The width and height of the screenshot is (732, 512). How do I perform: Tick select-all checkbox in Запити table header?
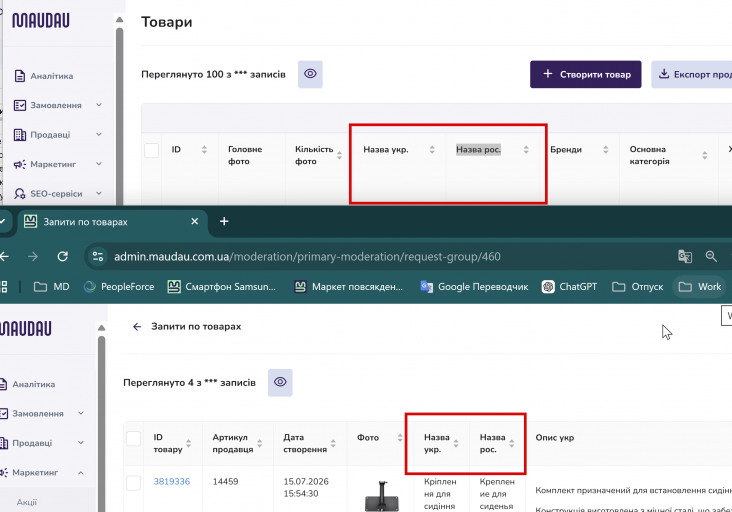coord(134,439)
